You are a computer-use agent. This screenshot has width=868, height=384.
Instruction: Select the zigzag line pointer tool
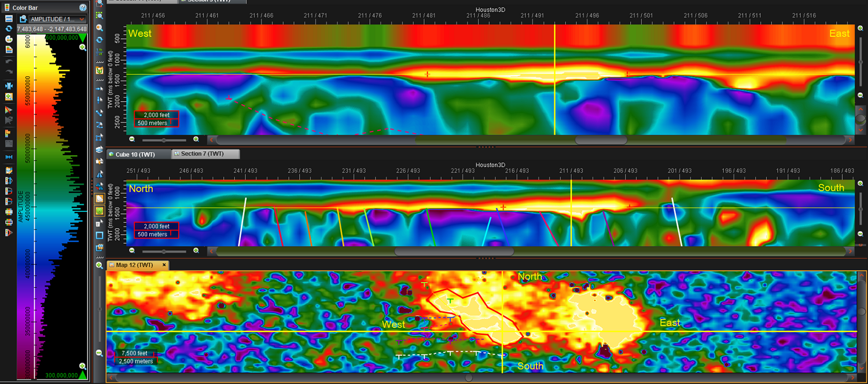pos(100,125)
